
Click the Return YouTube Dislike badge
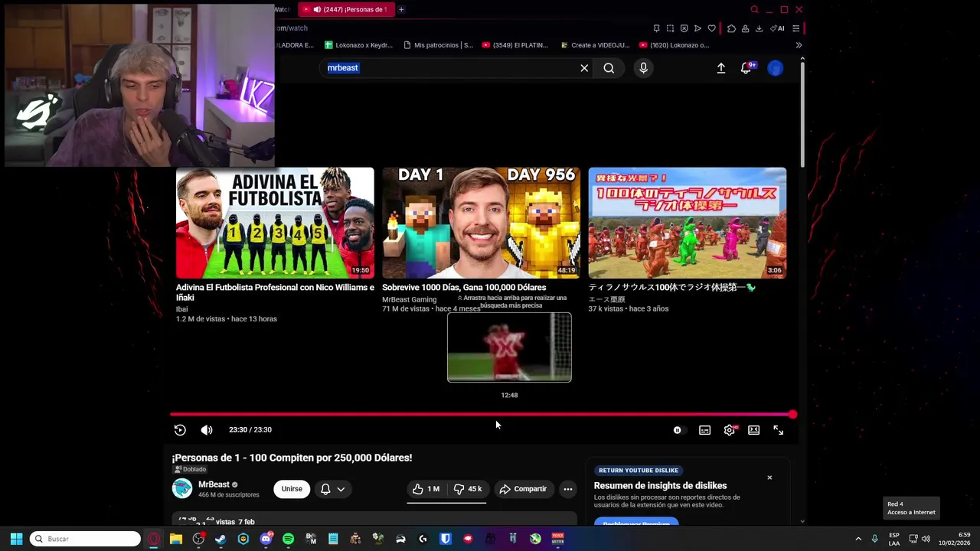[x=639, y=471]
